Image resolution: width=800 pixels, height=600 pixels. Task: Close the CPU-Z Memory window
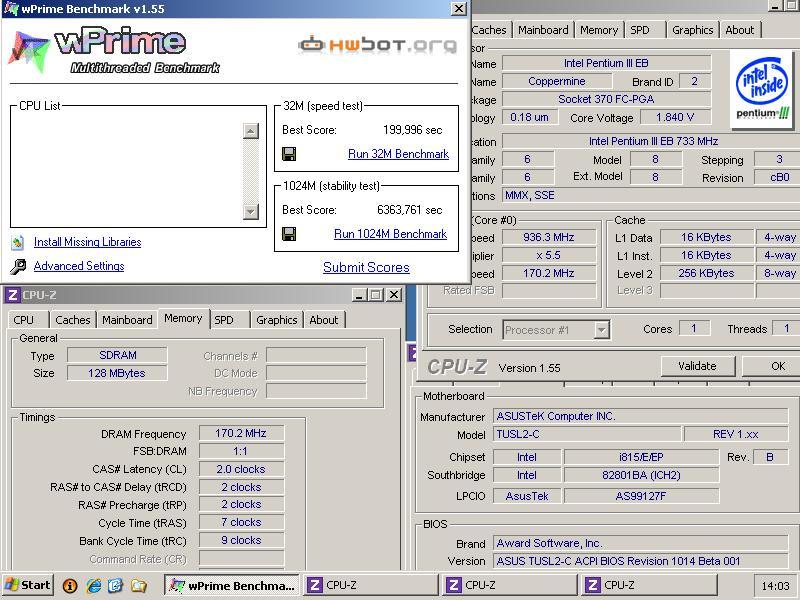coord(394,295)
